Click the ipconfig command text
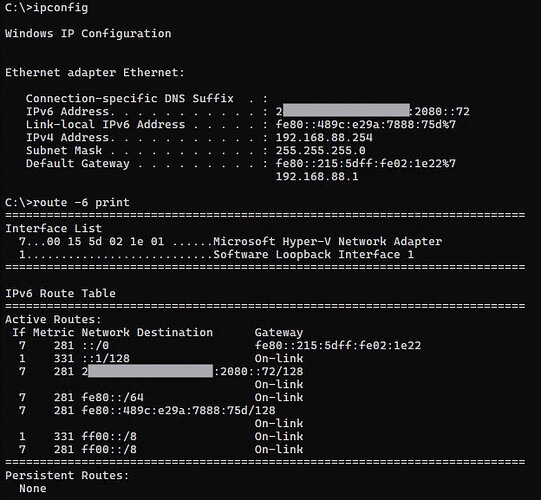 click(60, 8)
